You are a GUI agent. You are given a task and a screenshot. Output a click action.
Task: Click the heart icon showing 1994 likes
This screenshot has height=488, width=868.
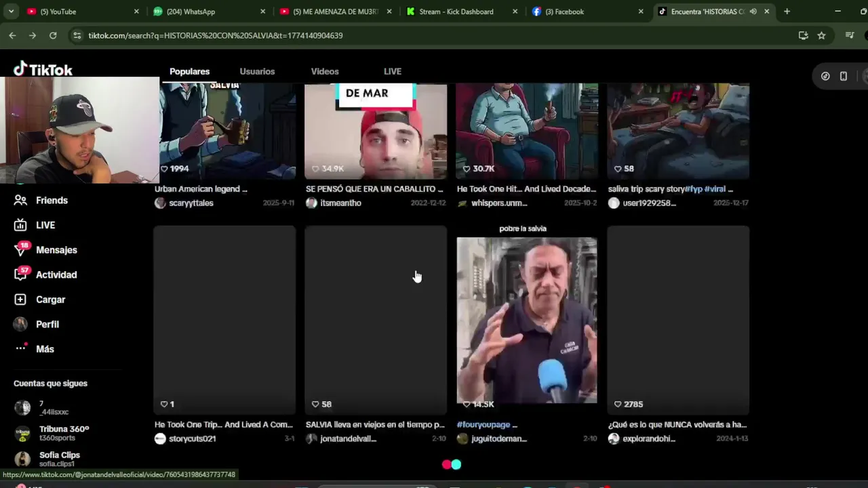click(164, 169)
